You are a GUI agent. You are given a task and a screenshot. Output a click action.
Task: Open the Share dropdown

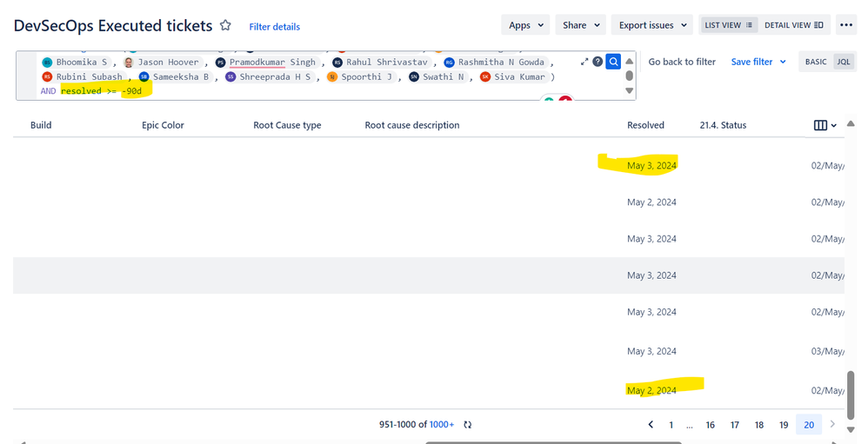[x=581, y=25]
